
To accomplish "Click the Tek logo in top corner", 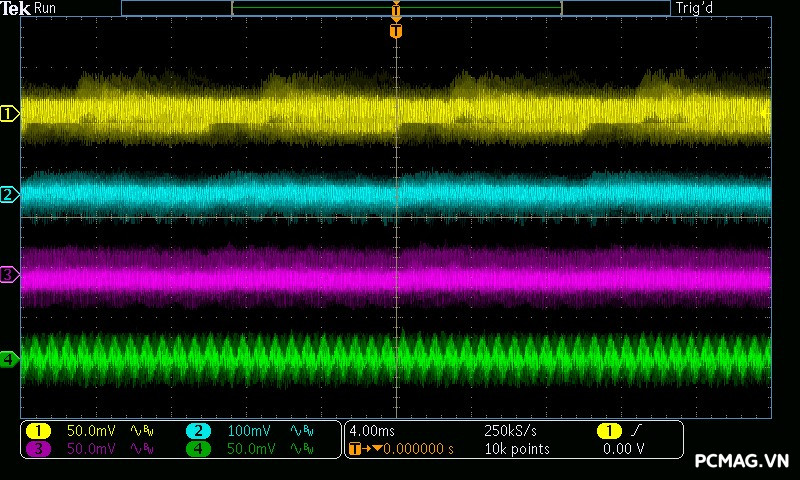I will [17, 8].
